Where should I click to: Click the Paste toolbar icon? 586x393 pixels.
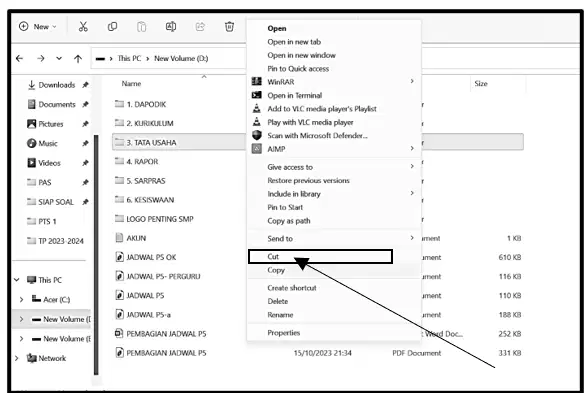click(x=141, y=27)
